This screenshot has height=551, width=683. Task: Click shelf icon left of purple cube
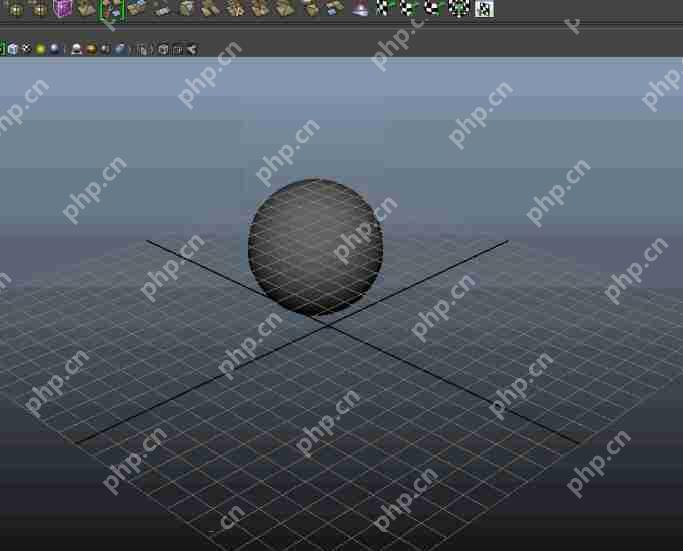coord(40,8)
